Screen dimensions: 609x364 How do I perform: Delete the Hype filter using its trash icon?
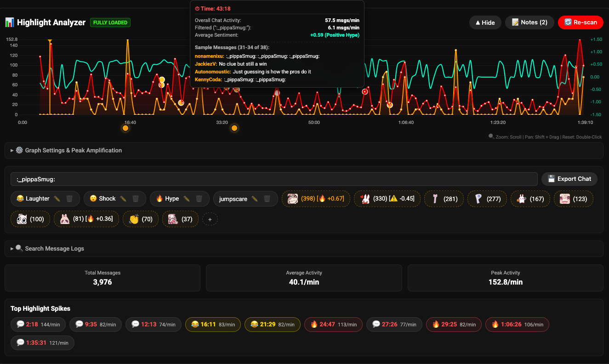pos(199,199)
